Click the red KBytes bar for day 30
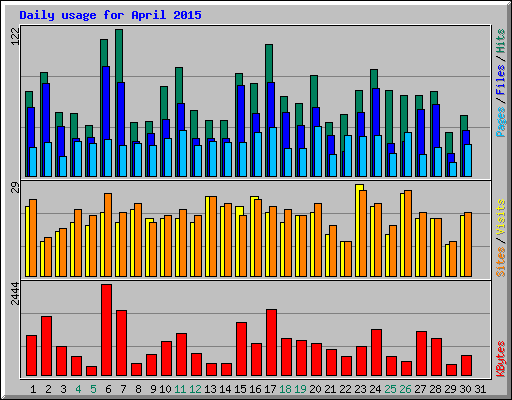The height and width of the screenshot is (400, 512). [x=466, y=365]
